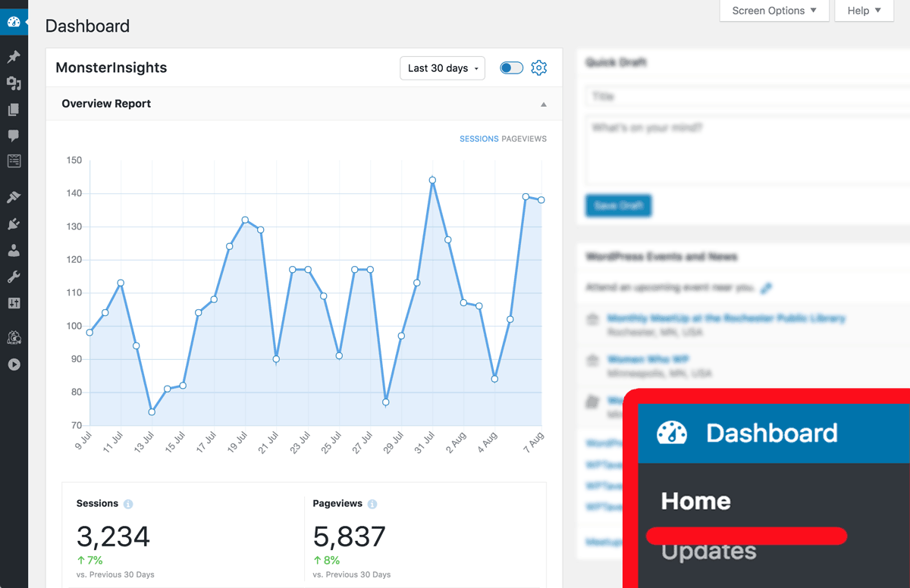Click Dashboard label in the magnified menu
Image resolution: width=910 pixels, height=588 pixels.
coord(772,433)
